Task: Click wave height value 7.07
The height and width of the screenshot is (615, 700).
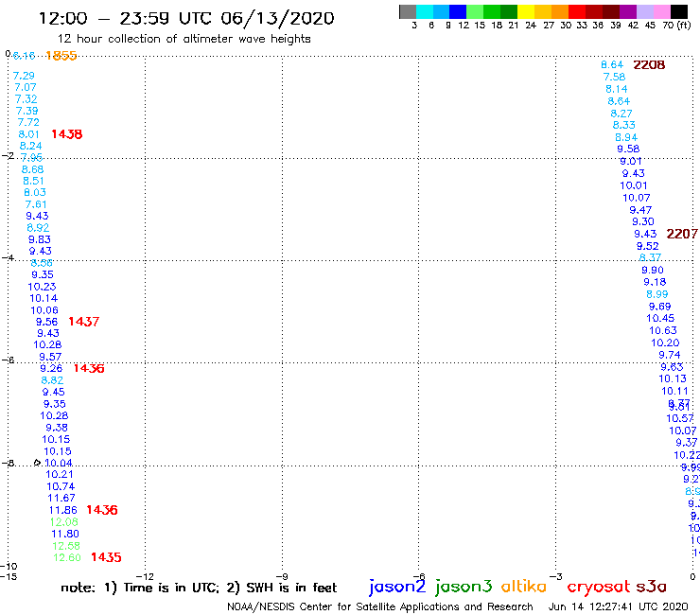Action: [x=26, y=87]
